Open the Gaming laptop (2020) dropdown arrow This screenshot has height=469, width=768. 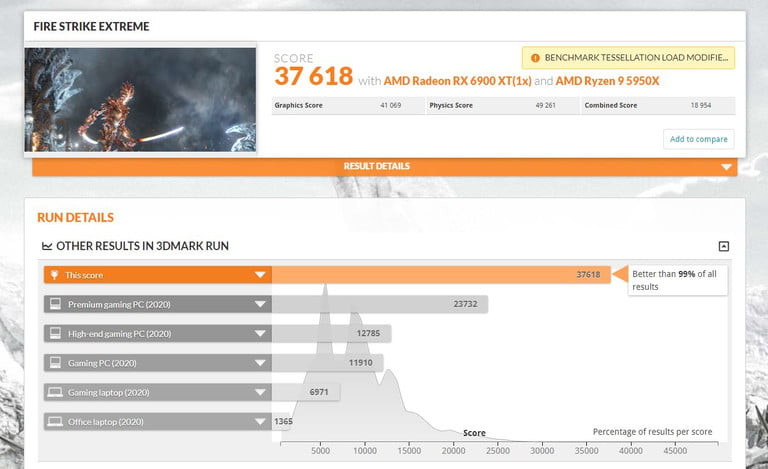(260, 392)
